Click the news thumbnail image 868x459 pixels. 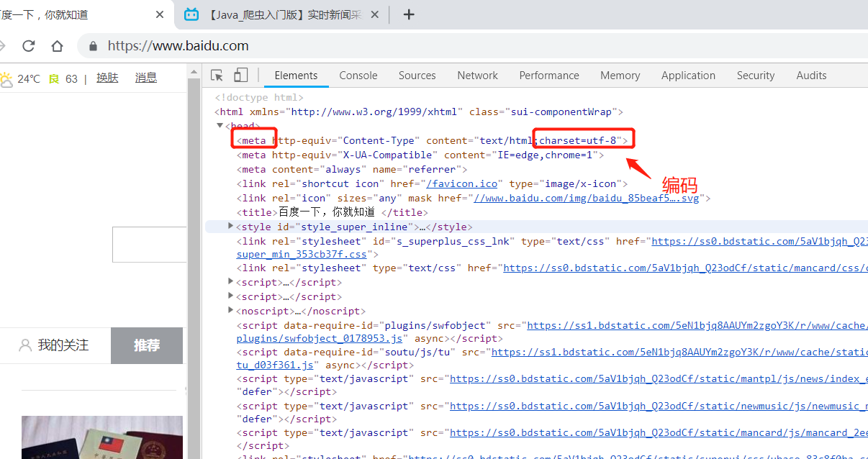[x=102, y=437]
